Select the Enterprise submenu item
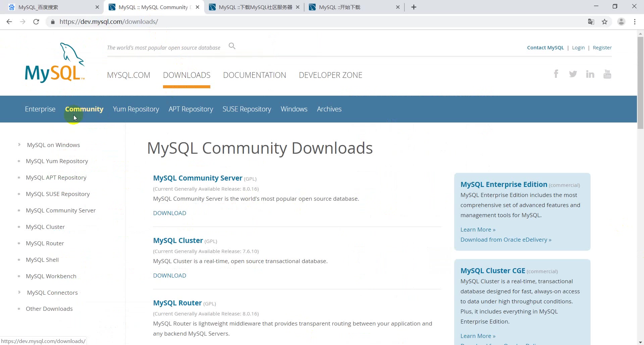The height and width of the screenshot is (345, 644). click(x=40, y=109)
